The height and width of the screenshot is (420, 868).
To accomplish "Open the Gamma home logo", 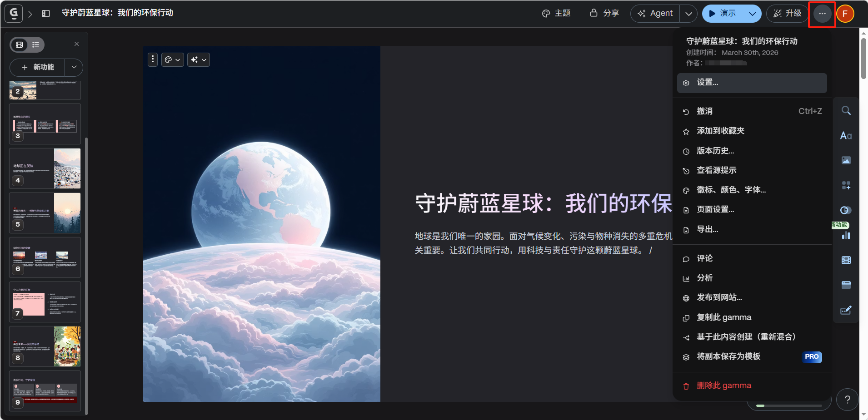I will click(14, 13).
